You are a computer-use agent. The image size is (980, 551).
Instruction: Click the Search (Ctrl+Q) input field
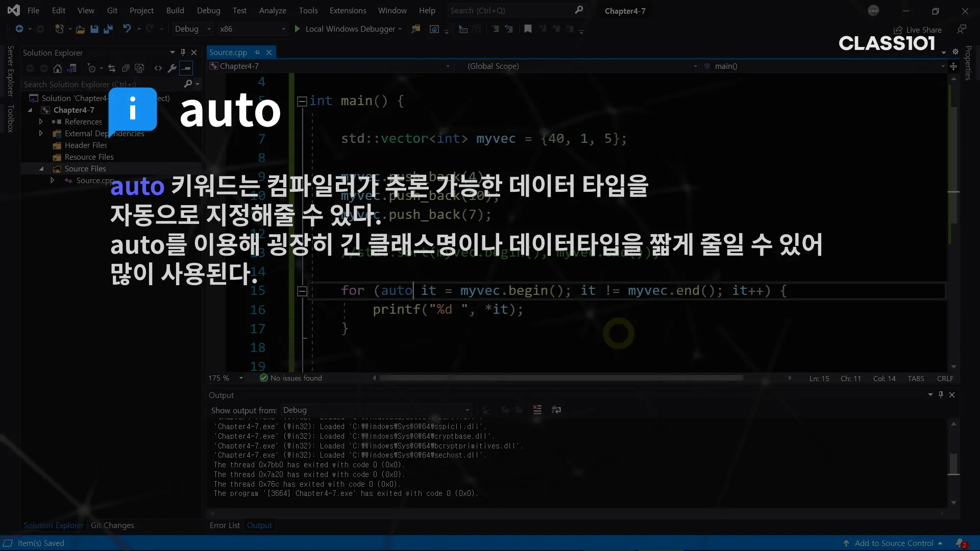click(x=510, y=11)
